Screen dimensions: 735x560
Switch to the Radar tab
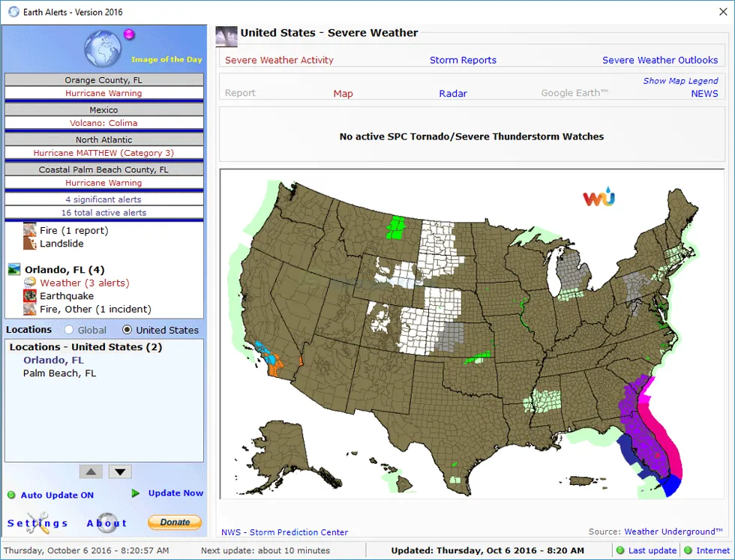[x=453, y=94]
